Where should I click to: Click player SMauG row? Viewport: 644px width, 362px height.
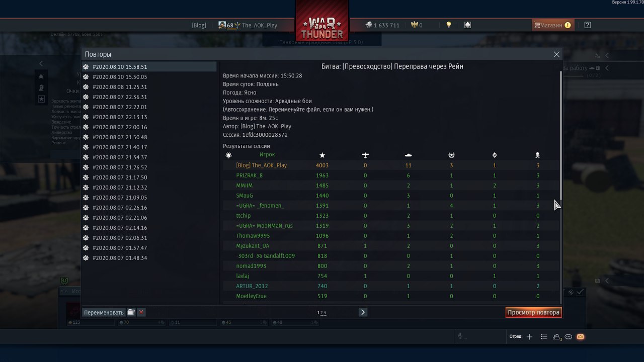pos(390,196)
